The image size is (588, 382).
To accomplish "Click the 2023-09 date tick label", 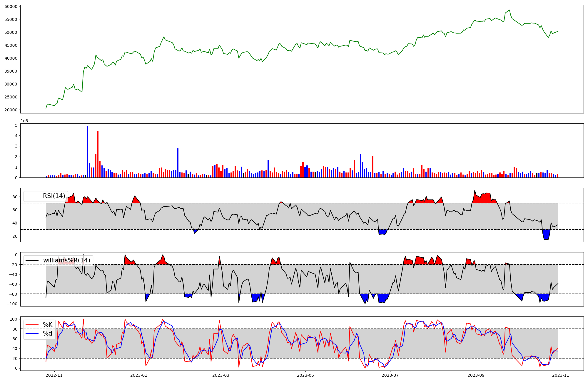I will point(476,375).
